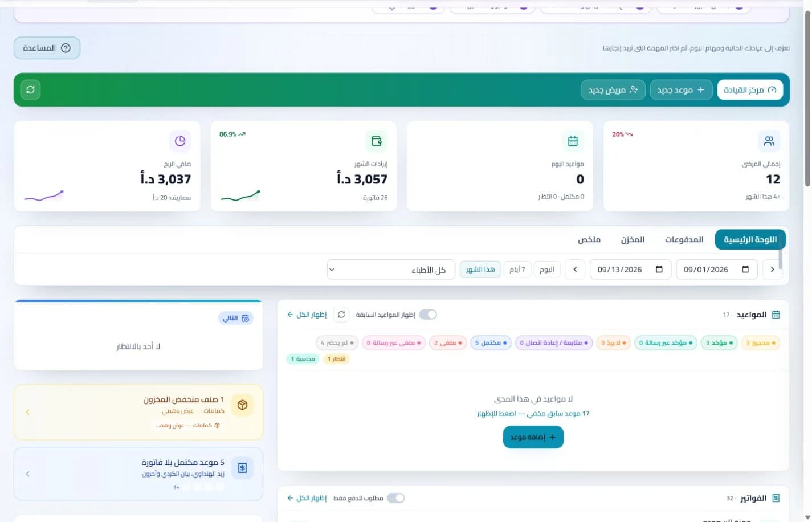
Task: Click the wallet icon on the إيرادات الشهر card
Action: (x=376, y=141)
